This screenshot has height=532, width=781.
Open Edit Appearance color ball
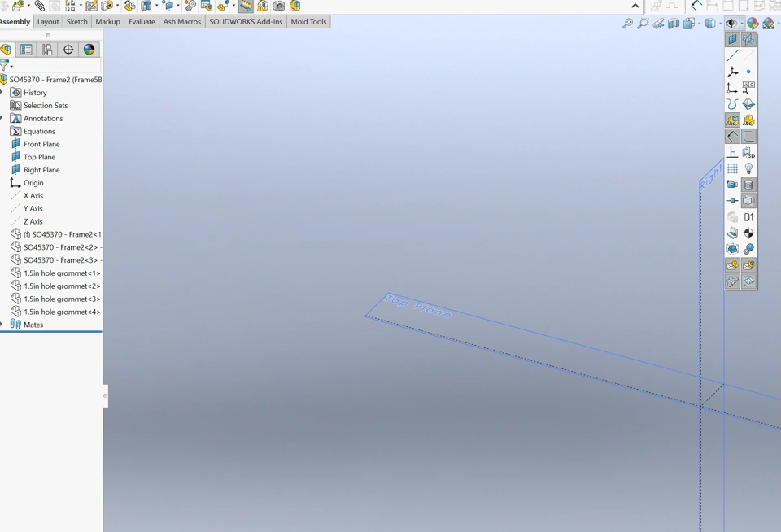tap(752, 23)
